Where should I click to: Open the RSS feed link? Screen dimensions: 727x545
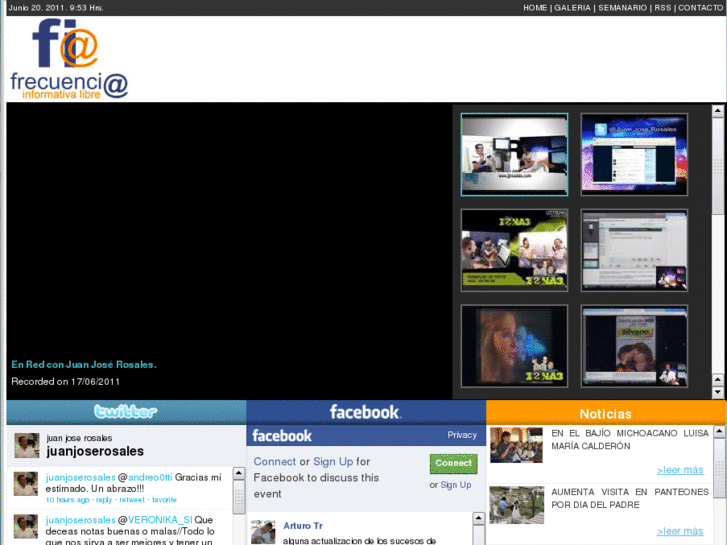tap(663, 8)
